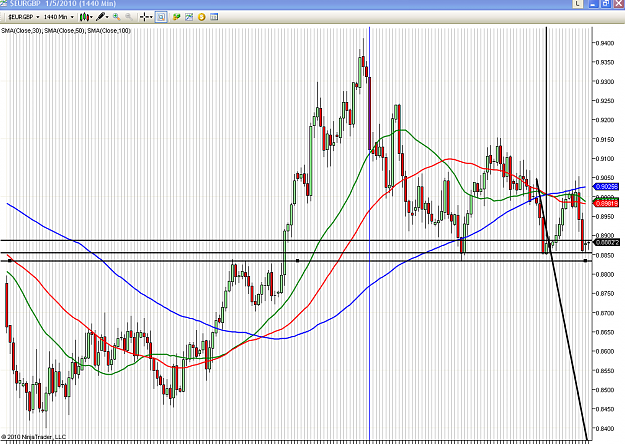625x444 pixels.
Task: Restore down the chart window
Action: coord(606,4)
